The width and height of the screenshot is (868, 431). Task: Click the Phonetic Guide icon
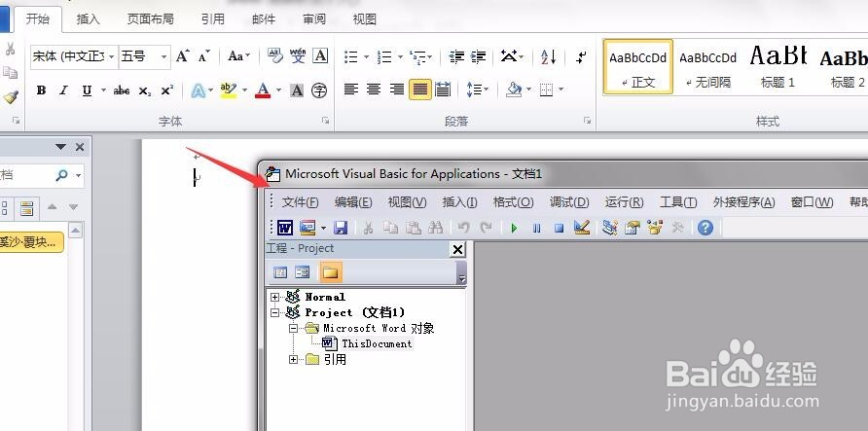coord(298,55)
